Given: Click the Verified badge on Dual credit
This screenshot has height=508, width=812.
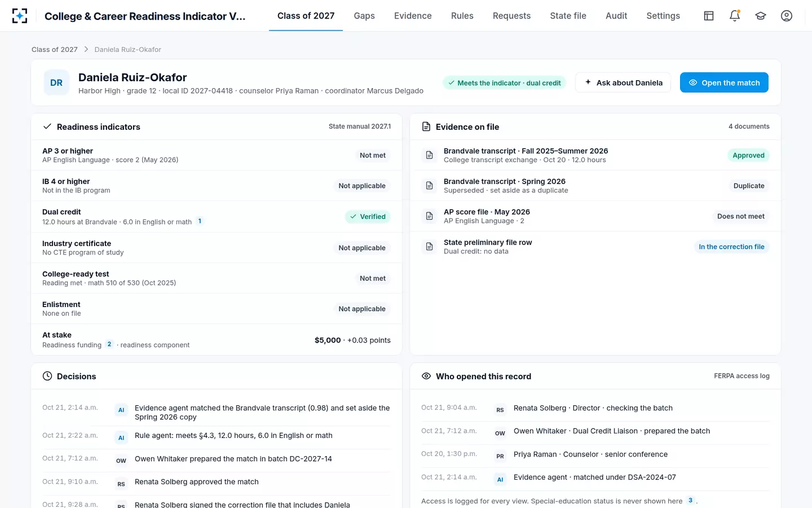Looking at the screenshot, I should point(368,217).
